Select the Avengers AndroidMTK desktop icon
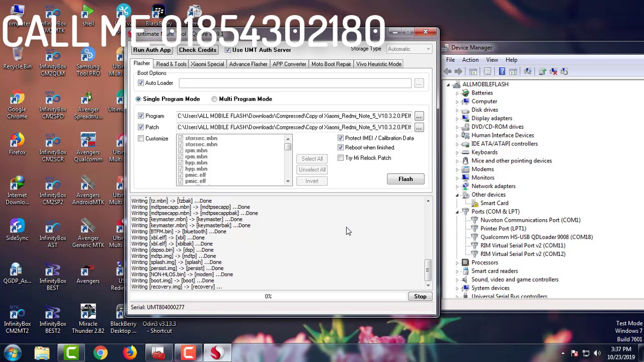The image size is (644, 362). coord(88,190)
